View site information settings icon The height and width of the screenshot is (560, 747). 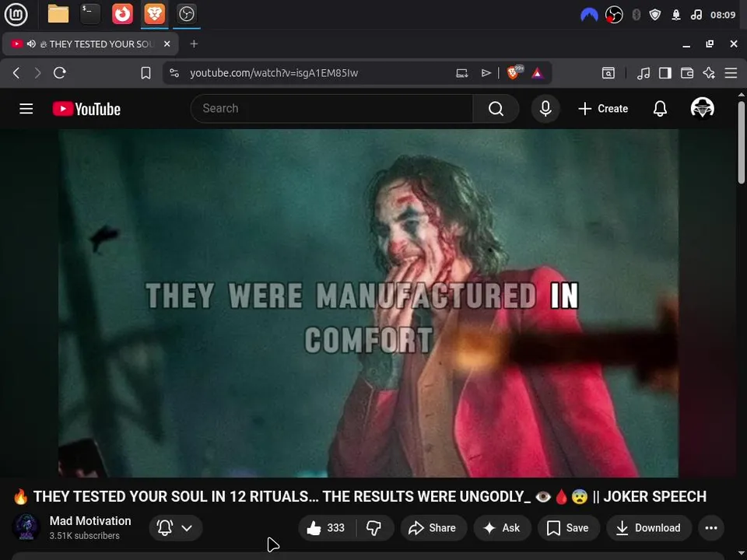174,73
